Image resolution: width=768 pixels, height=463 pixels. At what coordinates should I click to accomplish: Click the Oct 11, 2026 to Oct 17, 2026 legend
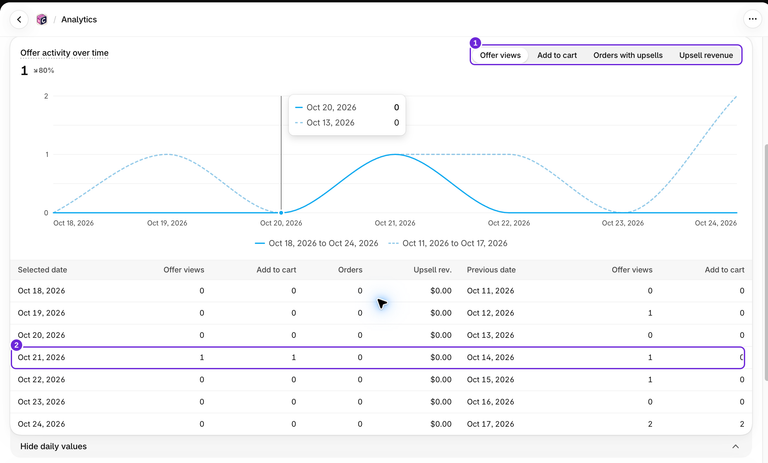point(448,243)
